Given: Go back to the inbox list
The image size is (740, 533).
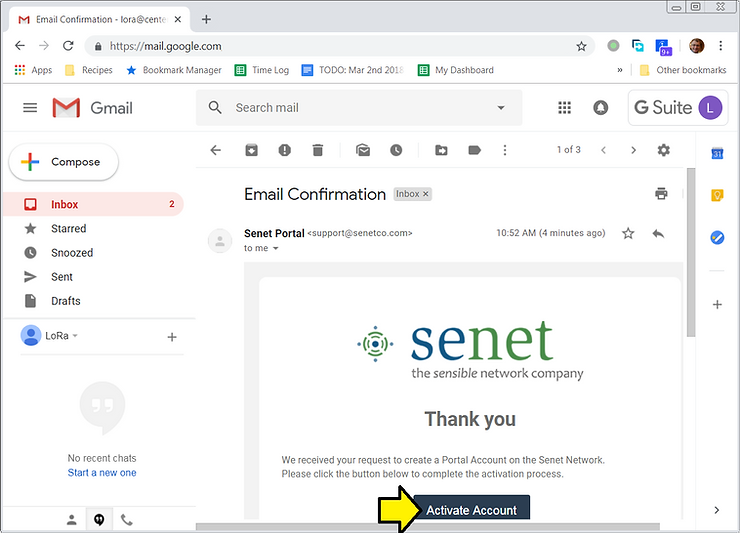Looking at the screenshot, I should click(x=215, y=150).
